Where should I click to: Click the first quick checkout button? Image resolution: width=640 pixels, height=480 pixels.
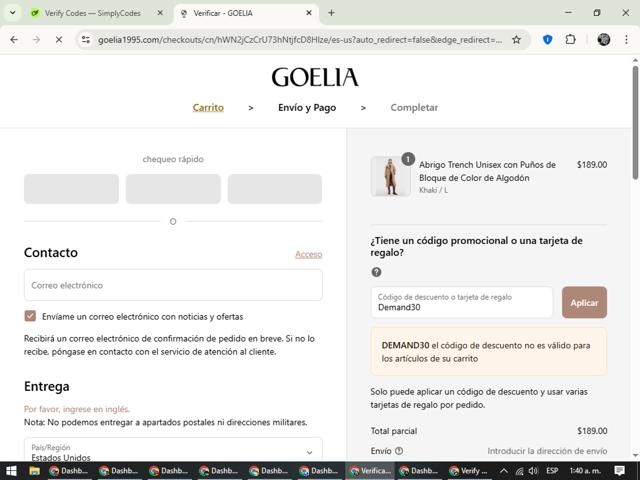tap(71, 189)
